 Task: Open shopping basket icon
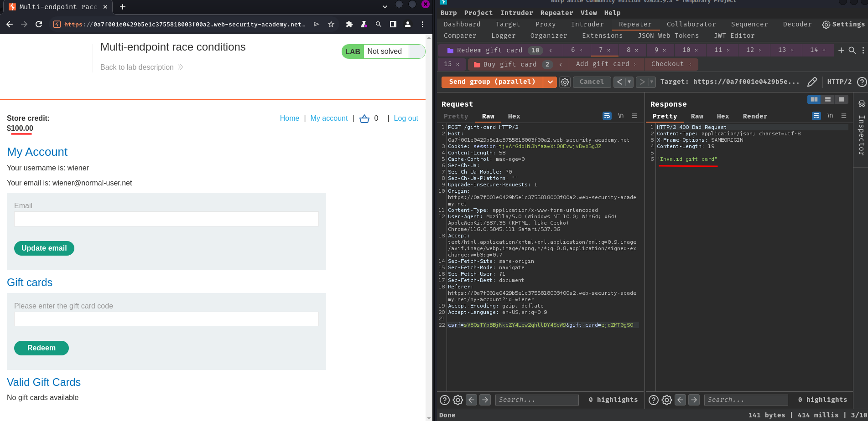364,118
